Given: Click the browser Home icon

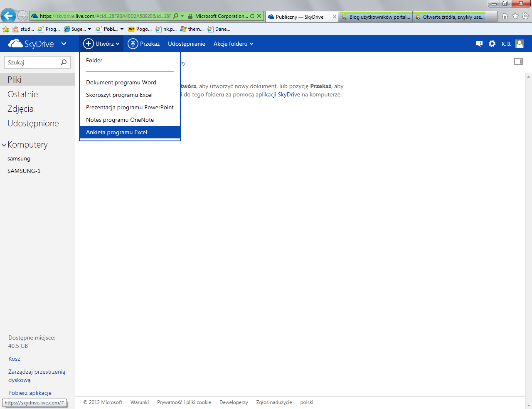Looking at the screenshot, I should click(505, 16).
